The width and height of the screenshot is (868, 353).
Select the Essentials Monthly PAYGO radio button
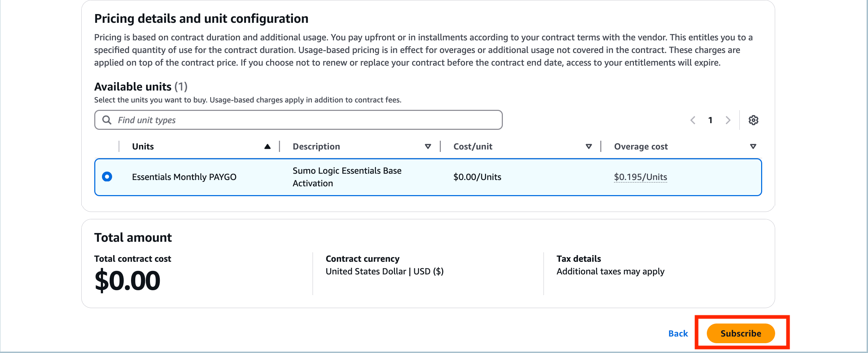pyautogui.click(x=107, y=177)
